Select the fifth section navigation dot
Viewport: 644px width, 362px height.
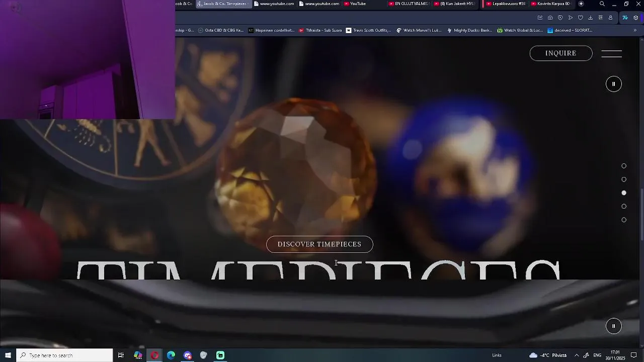click(x=624, y=220)
